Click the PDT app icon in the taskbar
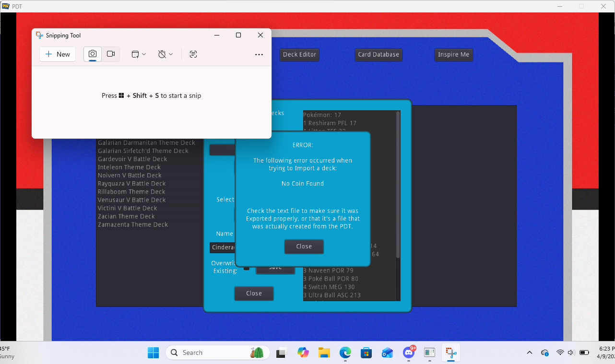The image size is (615, 364). pyautogui.click(x=429, y=352)
